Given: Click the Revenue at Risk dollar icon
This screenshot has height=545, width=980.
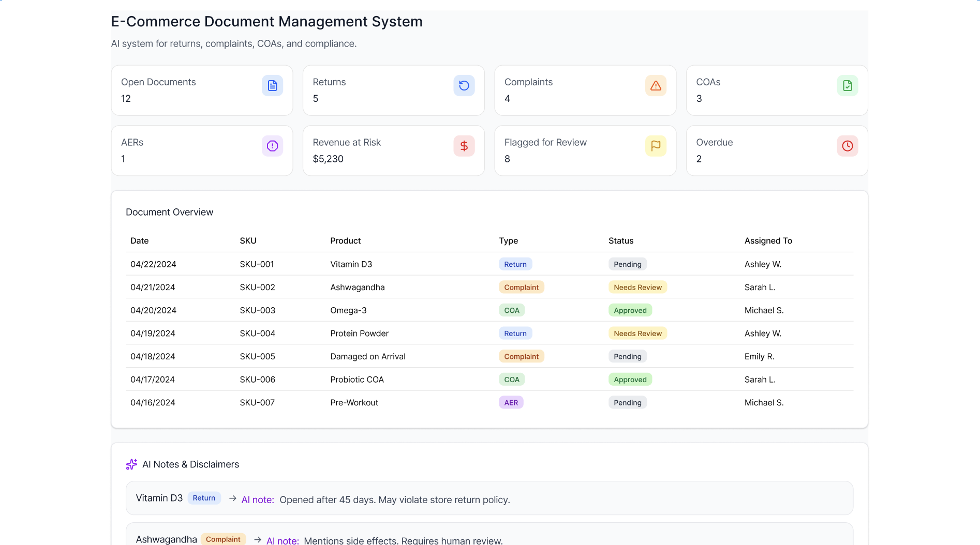Looking at the screenshot, I should click(x=464, y=146).
